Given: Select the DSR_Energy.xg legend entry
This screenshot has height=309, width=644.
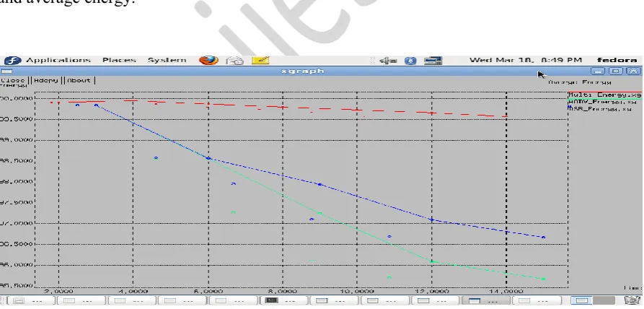Looking at the screenshot, I should click(600, 109).
